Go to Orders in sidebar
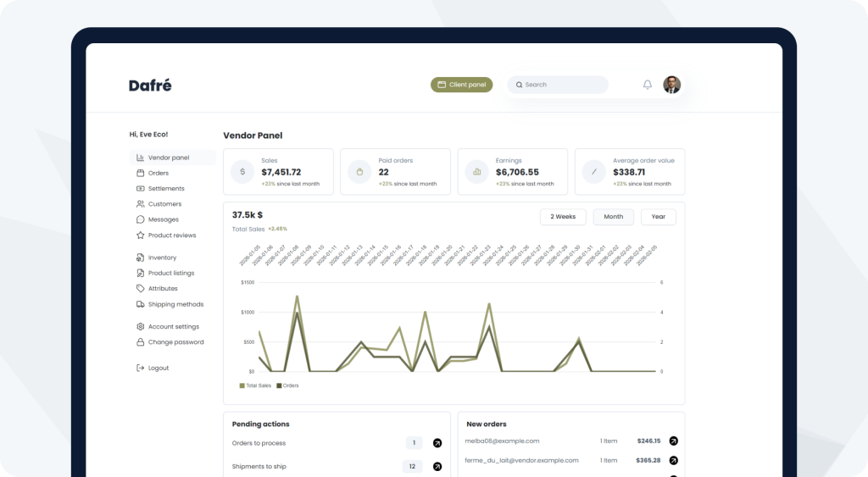Screen dimensions: 868x477 (159, 173)
